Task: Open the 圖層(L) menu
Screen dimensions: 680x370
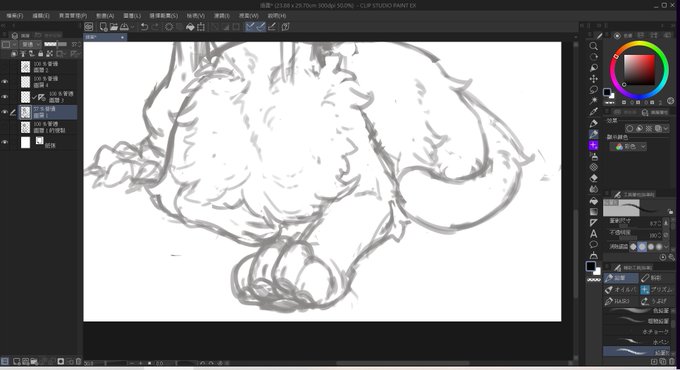Action: pyautogui.click(x=132, y=16)
